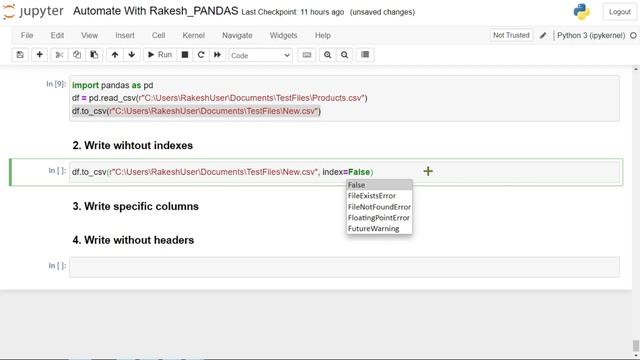The width and height of the screenshot is (640, 360).
Task: Select False in autocomplete list
Action: (379, 185)
